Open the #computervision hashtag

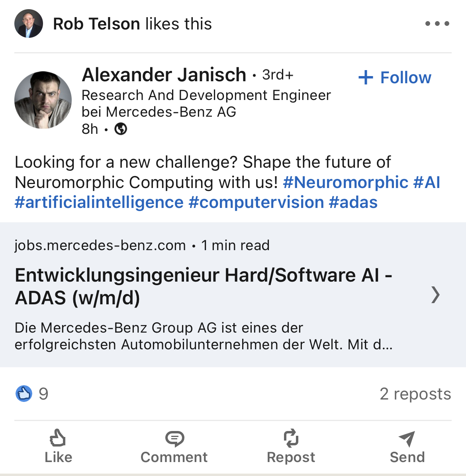click(256, 202)
